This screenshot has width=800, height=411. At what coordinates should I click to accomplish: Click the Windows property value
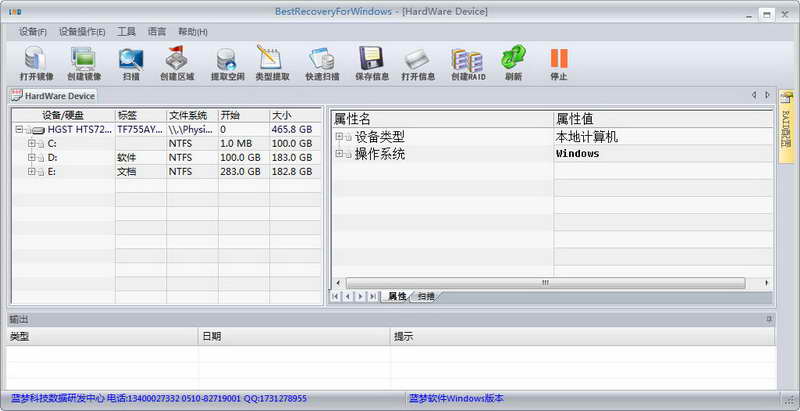578,153
